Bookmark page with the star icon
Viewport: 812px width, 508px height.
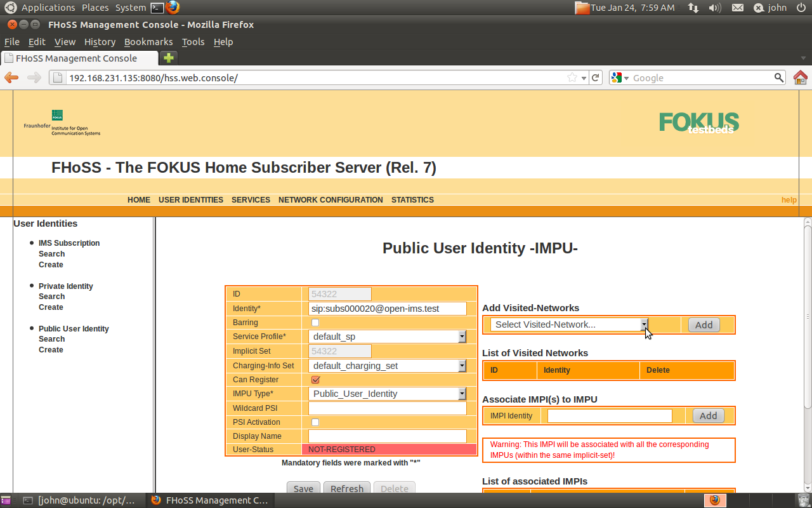click(572, 77)
